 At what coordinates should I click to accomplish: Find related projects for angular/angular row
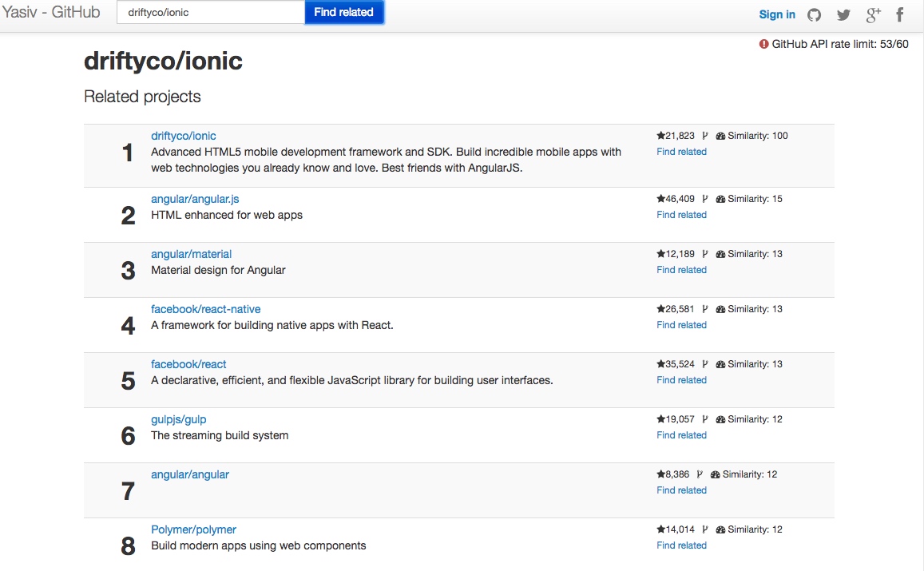681,490
